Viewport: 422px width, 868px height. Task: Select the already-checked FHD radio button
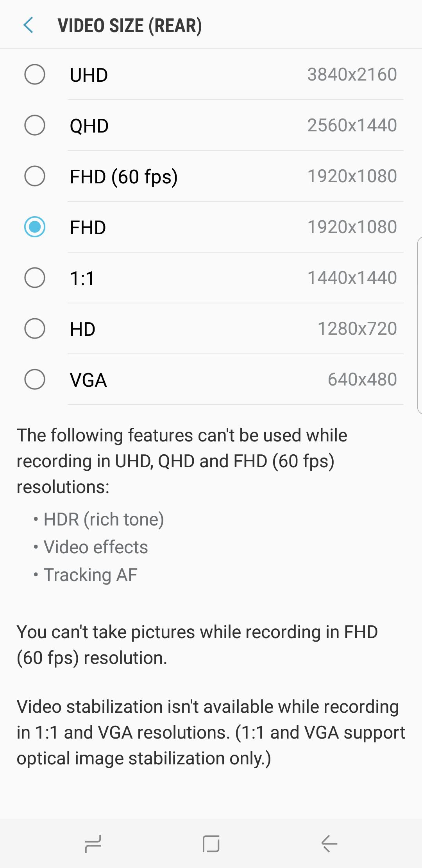point(35,227)
